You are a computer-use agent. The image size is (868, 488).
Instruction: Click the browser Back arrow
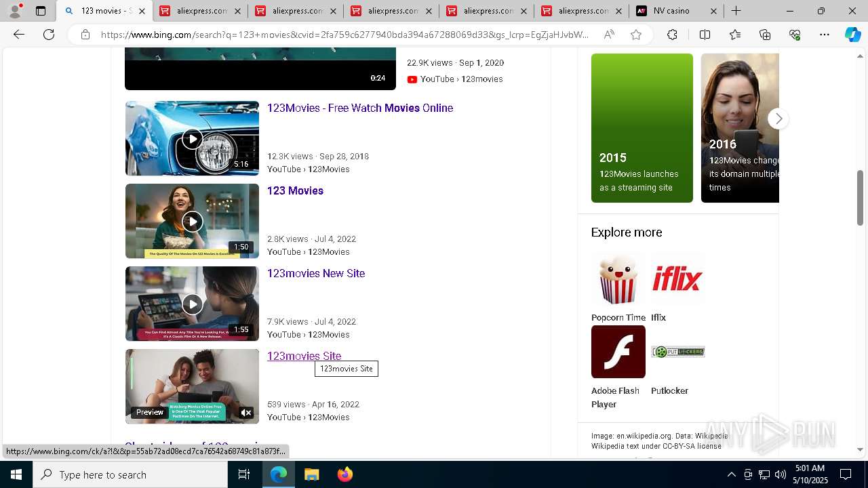19,35
